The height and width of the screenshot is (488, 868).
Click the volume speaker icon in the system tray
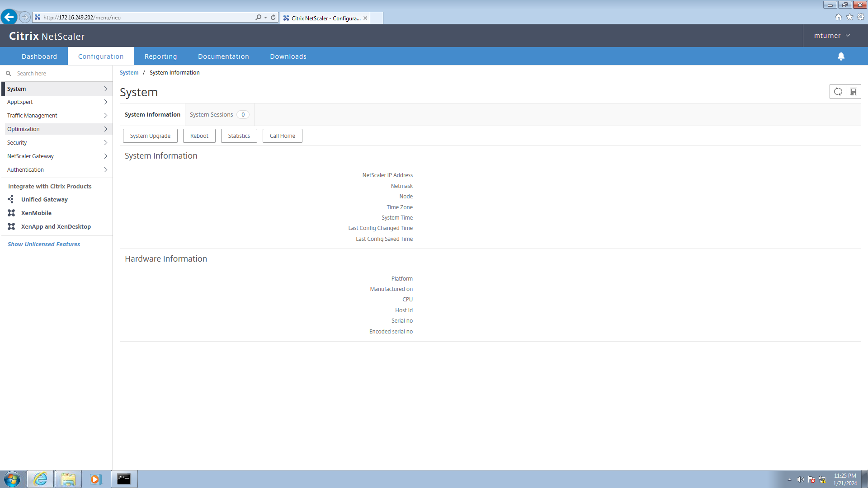click(801, 480)
